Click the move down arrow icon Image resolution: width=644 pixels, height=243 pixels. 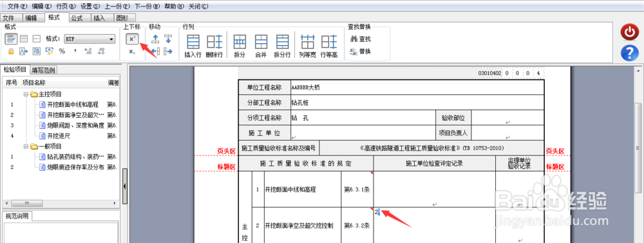click(x=168, y=39)
